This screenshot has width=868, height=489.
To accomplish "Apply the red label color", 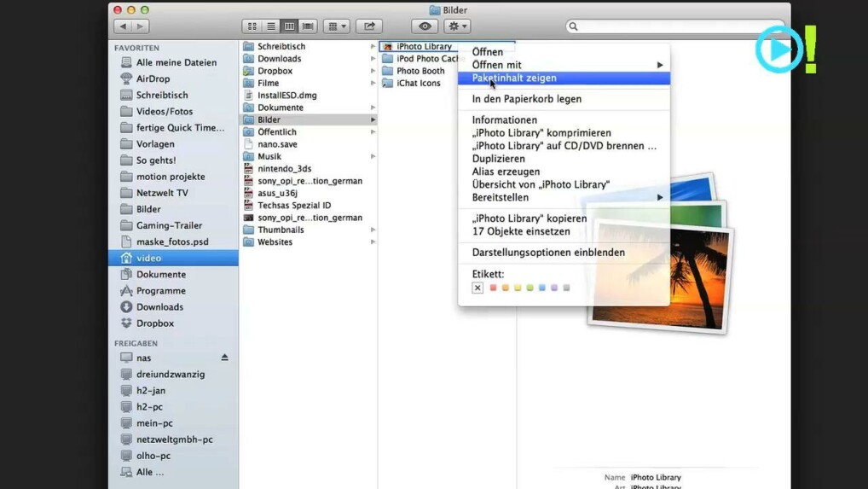I will pos(493,288).
